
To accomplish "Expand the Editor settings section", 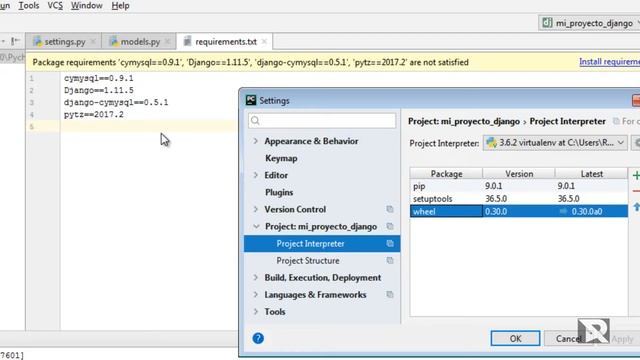I will tap(256, 175).
